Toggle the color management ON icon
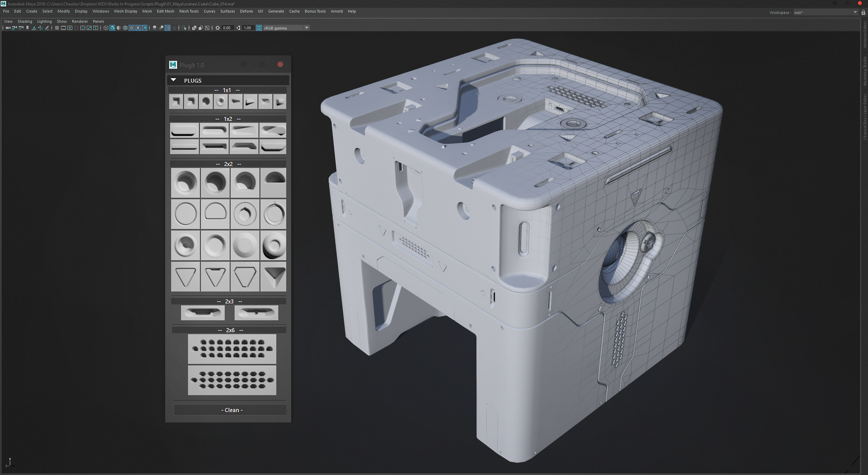 tap(259, 28)
